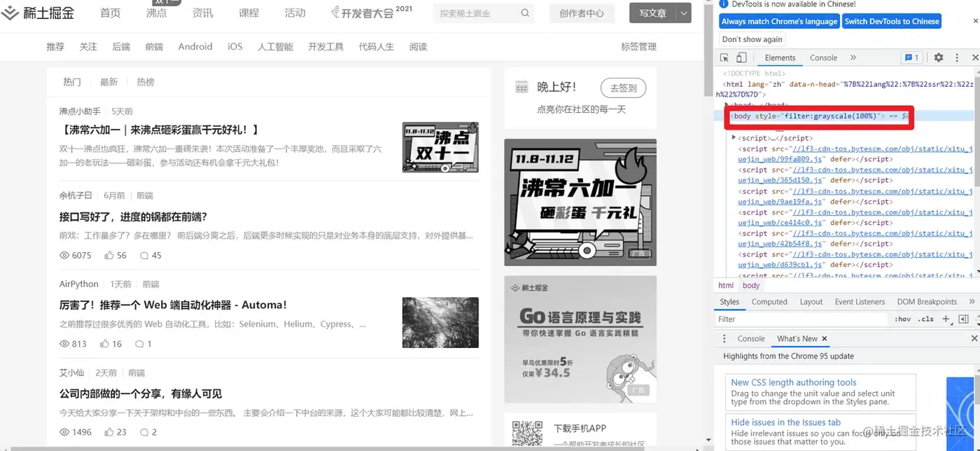Toggle the .cls element classes button

click(927, 319)
